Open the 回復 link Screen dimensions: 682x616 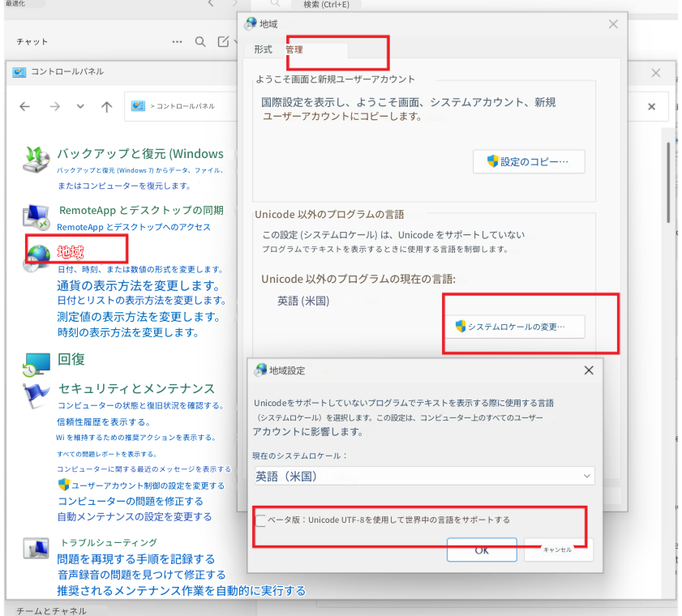point(71,359)
